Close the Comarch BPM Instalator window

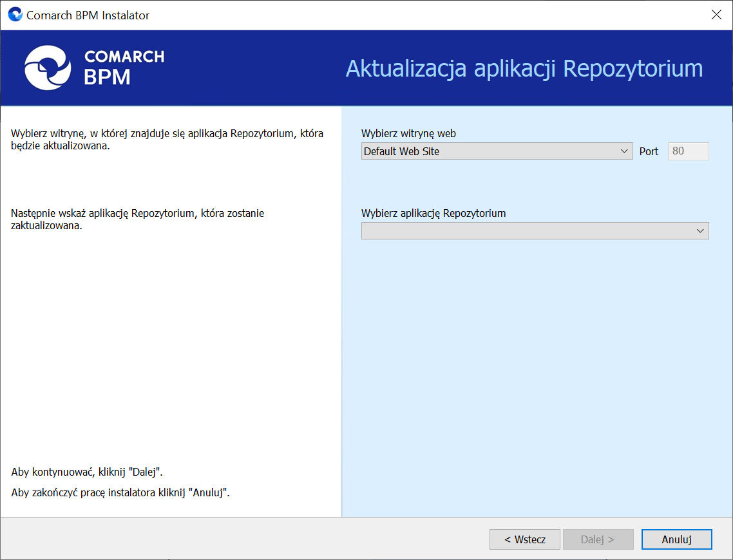(x=716, y=15)
